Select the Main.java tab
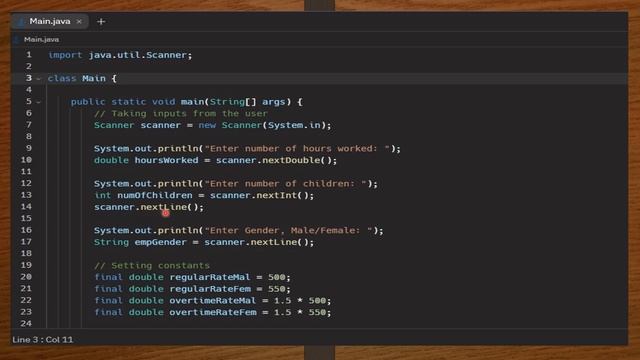Image resolution: width=640 pixels, height=360 pixels. pos(50,21)
